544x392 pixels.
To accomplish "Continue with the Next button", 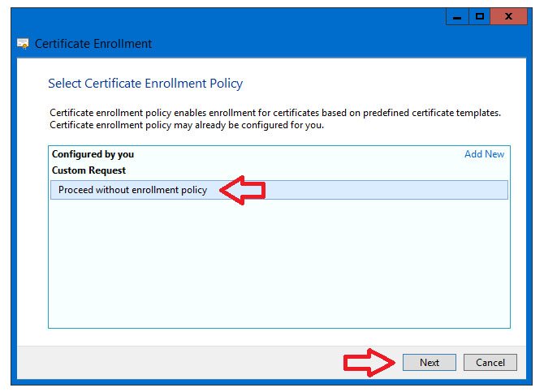I will coord(430,363).
